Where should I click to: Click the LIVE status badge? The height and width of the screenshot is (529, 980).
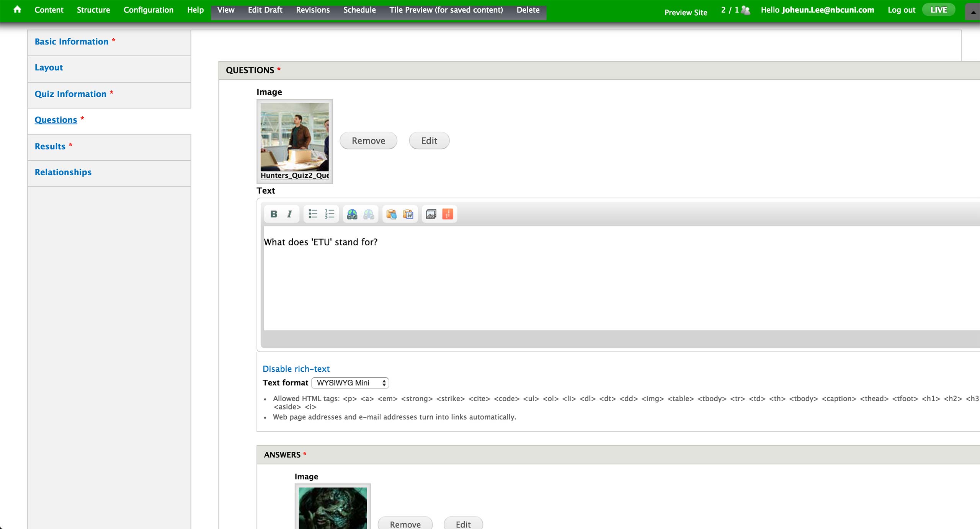click(x=938, y=10)
